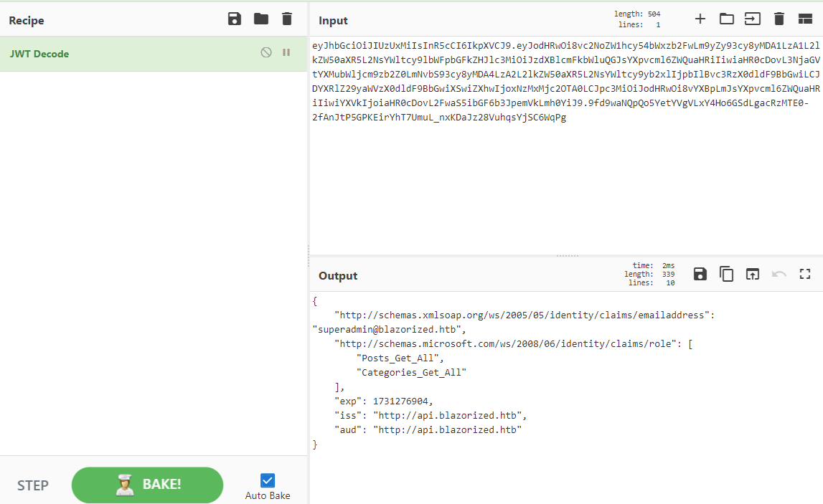Screen dimensions: 823x504
Task: Open a folder as input
Action: 726,19
